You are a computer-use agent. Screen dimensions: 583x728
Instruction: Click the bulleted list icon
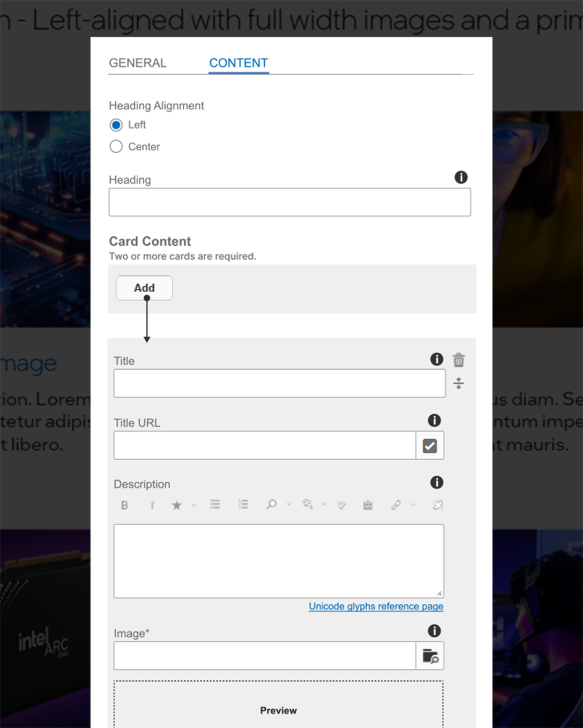click(215, 505)
